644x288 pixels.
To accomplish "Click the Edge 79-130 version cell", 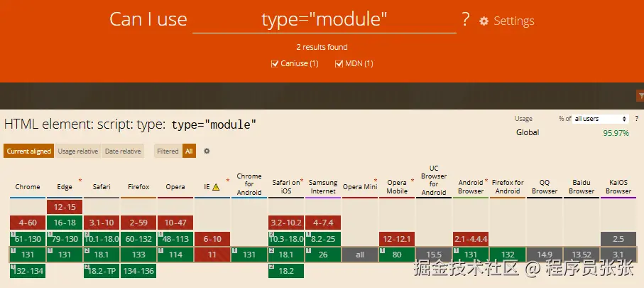I will click(65, 239).
